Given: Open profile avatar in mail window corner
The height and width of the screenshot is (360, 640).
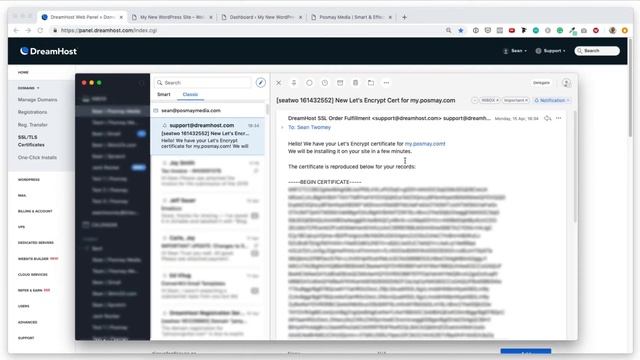Looking at the screenshot, I should [x=566, y=83].
